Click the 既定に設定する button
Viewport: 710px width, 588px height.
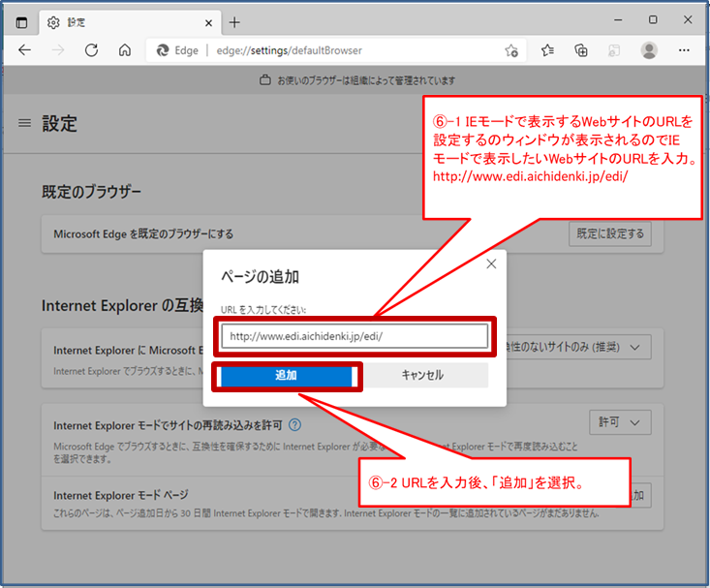(x=610, y=233)
